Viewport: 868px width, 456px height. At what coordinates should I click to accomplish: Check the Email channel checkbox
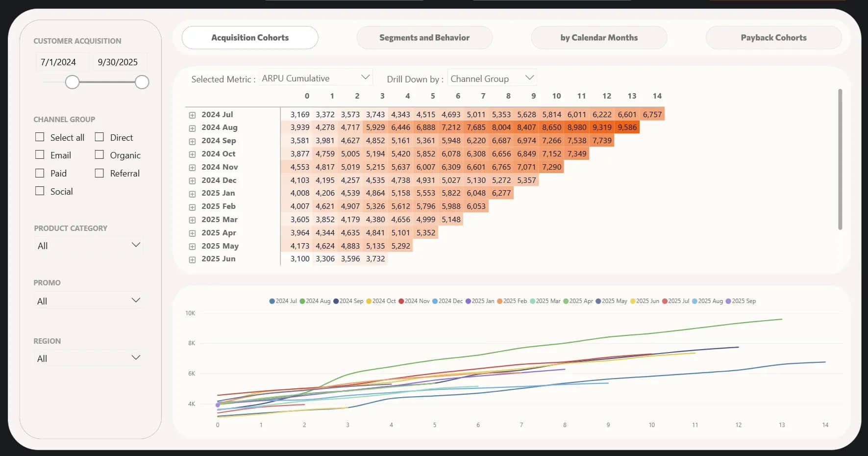tap(40, 155)
